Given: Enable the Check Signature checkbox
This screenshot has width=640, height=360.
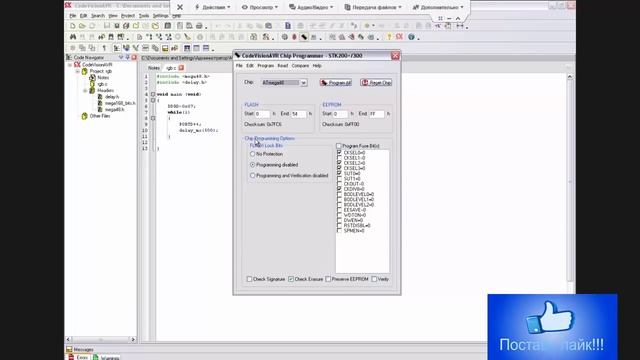Looking at the screenshot, I should (x=249, y=279).
